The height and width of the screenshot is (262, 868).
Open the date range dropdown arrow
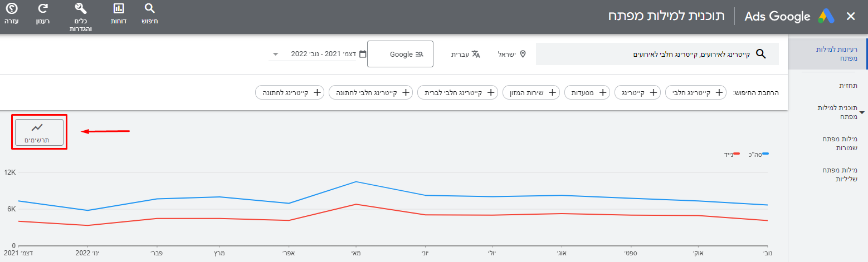pyautogui.click(x=275, y=55)
